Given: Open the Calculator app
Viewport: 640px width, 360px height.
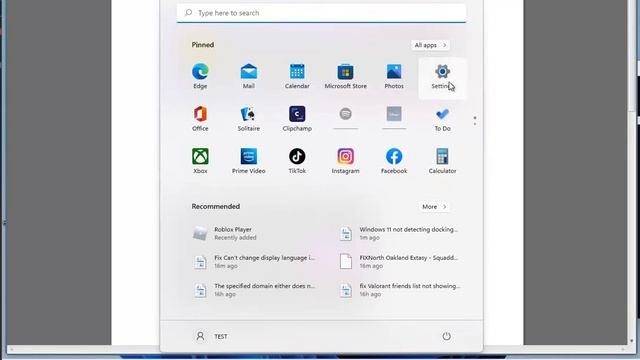Looking at the screenshot, I should tap(442, 162).
